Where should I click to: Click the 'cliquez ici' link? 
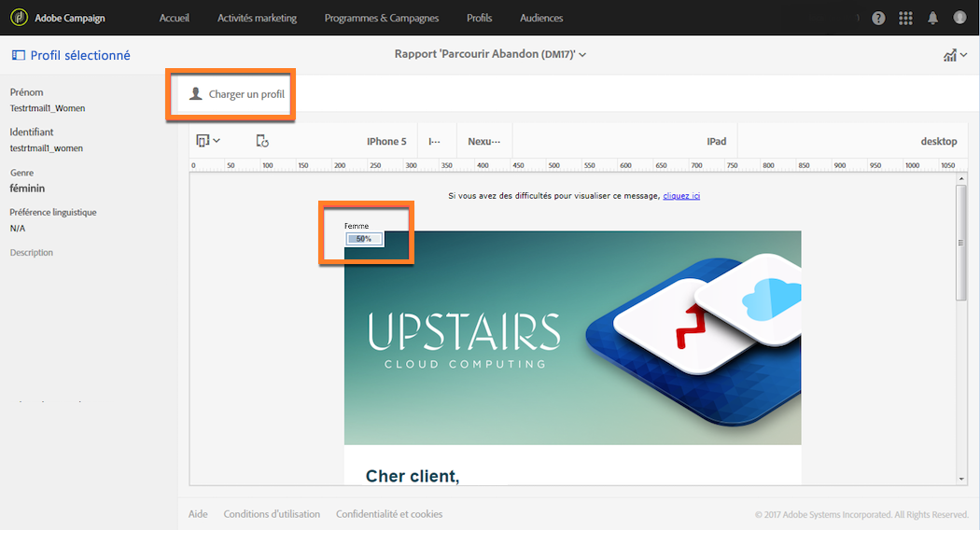681,196
